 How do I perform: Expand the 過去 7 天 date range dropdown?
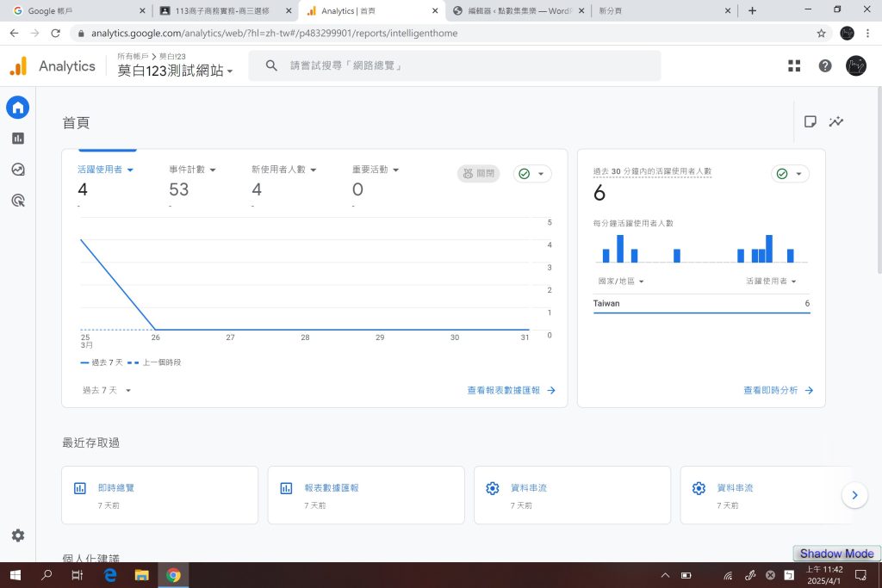(x=107, y=390)
